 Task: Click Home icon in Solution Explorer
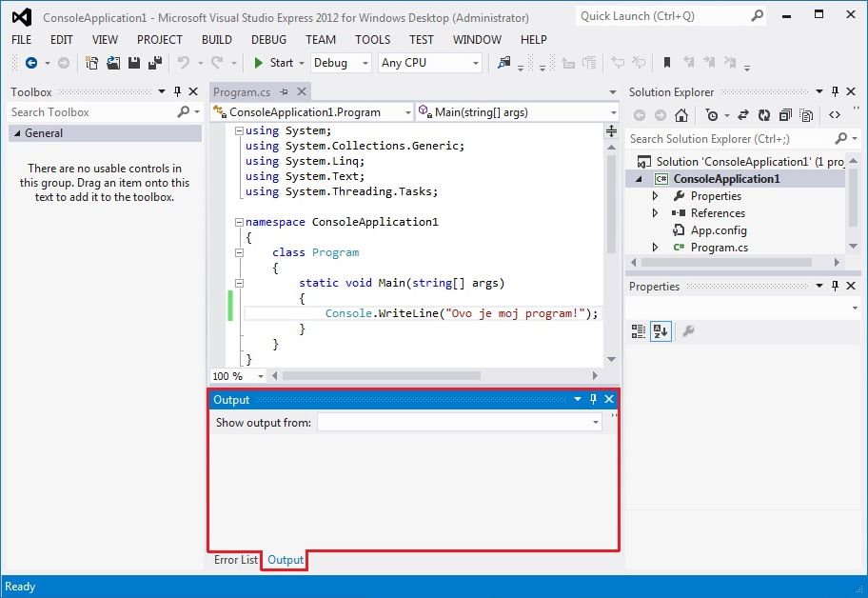pyautogui.click(x=681, y=115)
